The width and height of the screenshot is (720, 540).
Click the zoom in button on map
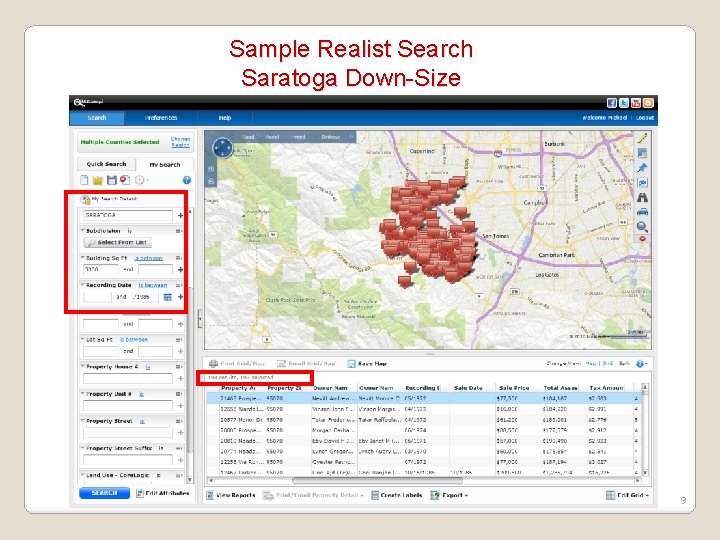pyautogui.click(x=211, y=169)
